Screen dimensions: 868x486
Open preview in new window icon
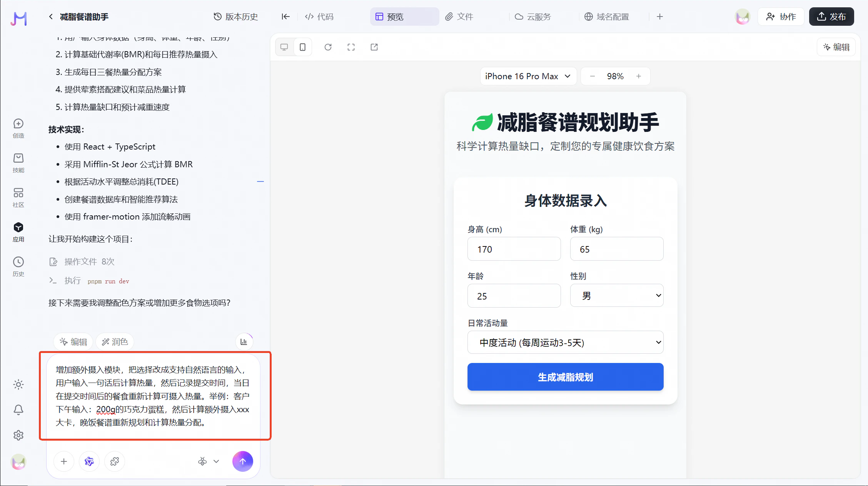[x=374, y=47]
